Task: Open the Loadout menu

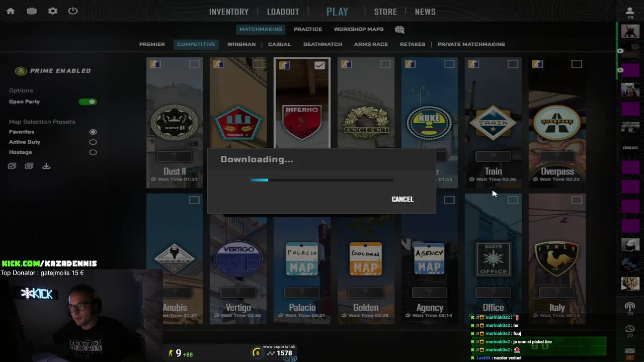Action: 283,12
